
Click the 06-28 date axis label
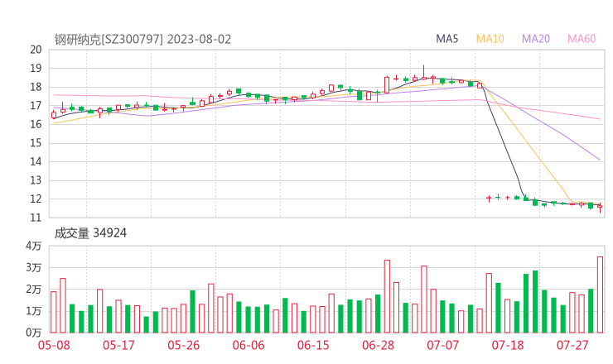pos(378,345)
